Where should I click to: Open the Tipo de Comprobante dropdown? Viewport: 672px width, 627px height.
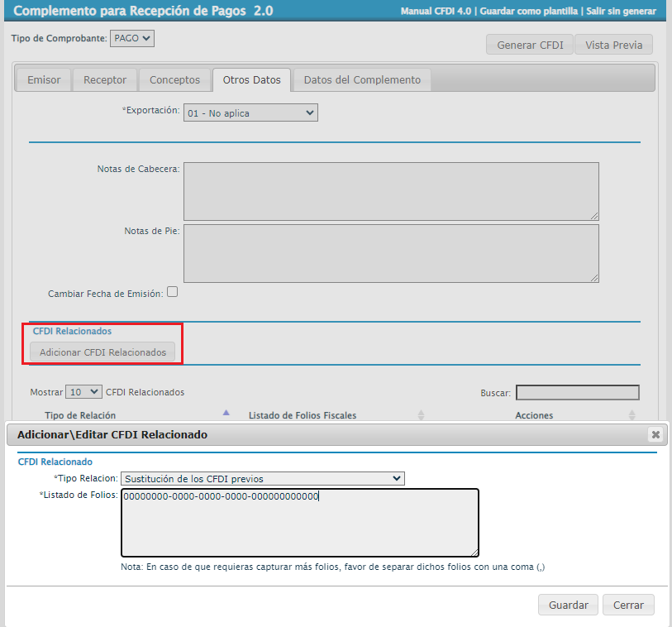click(x=132, y=38)
